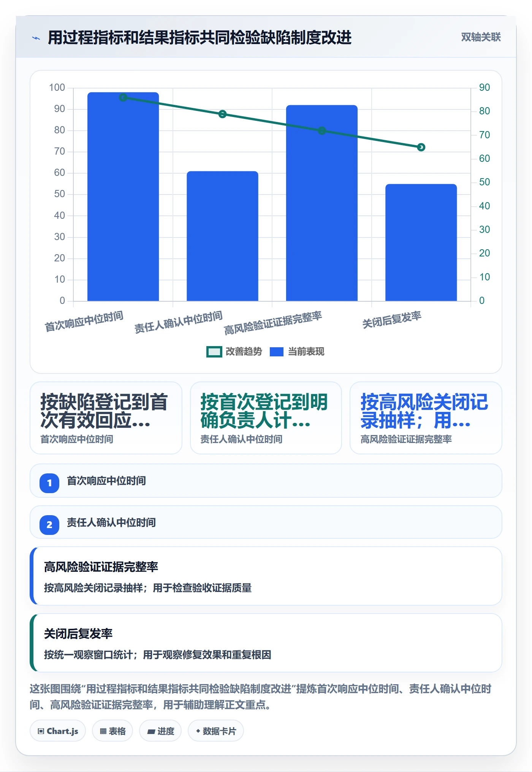
Task: Click the 关闭后复发率 description card
Action: tap(266, 643)
